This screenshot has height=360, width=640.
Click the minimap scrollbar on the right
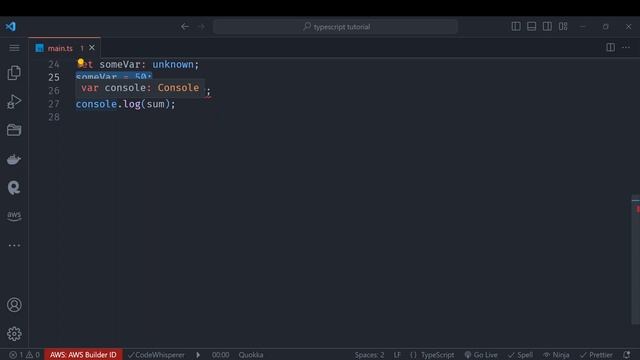pyautogui.click(x=636, y=259)
